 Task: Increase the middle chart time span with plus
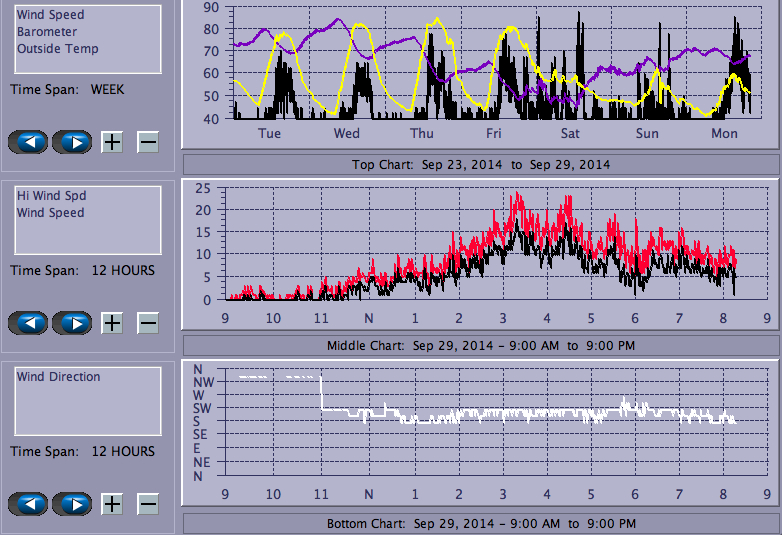point(112,323)
